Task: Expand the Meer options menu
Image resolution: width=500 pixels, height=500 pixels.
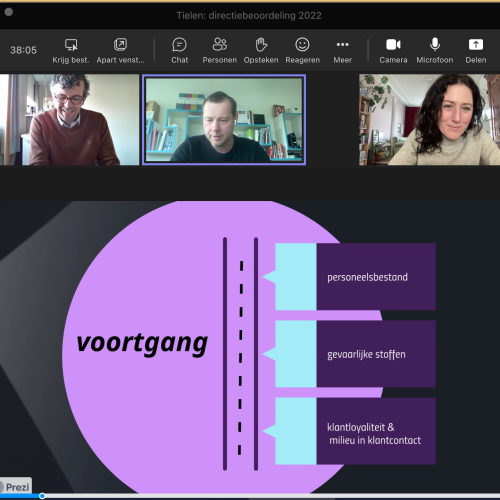Action: pyautogui.click(x=343, y=50)
